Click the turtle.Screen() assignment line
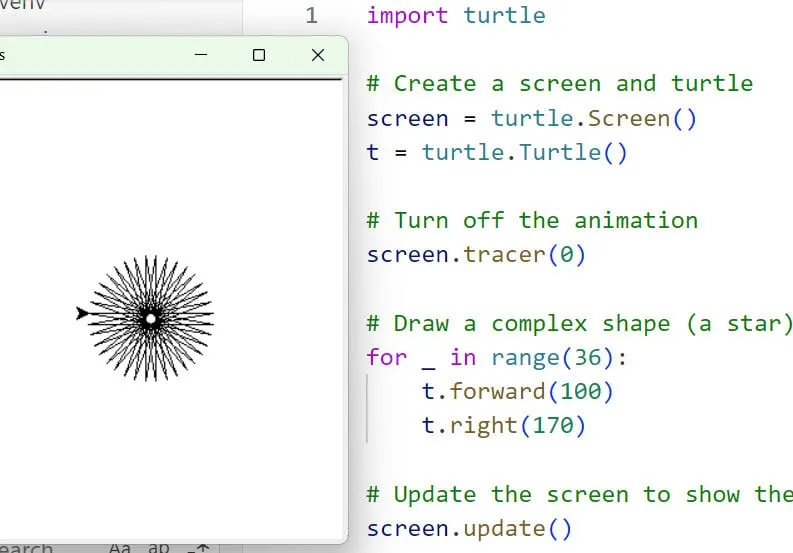 pos(531,118)
